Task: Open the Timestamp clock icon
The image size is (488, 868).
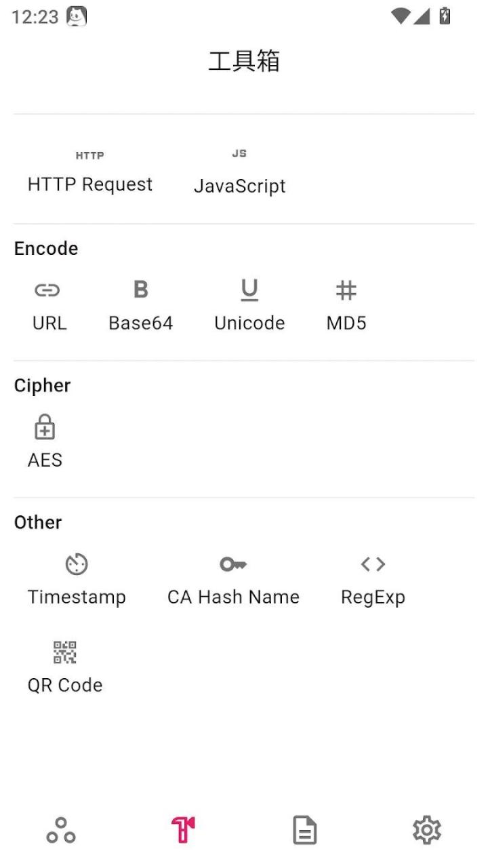Action: coord(77,564)
